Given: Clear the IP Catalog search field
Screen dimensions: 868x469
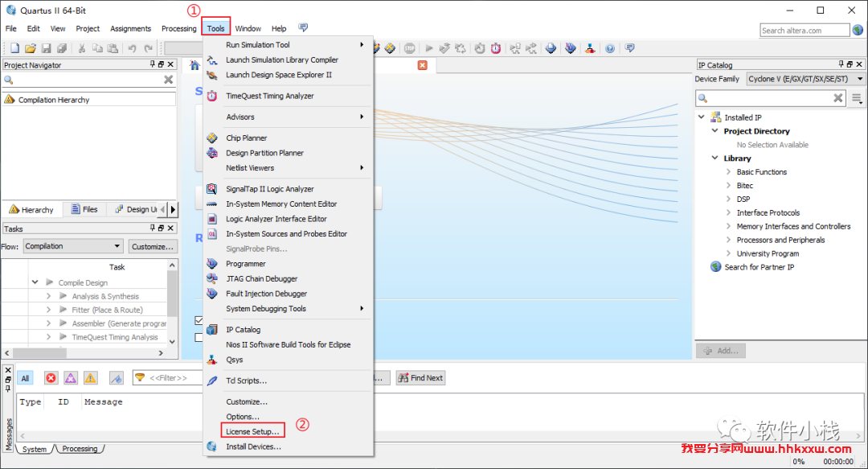Looking at the screenshot, I should [838, 98].
